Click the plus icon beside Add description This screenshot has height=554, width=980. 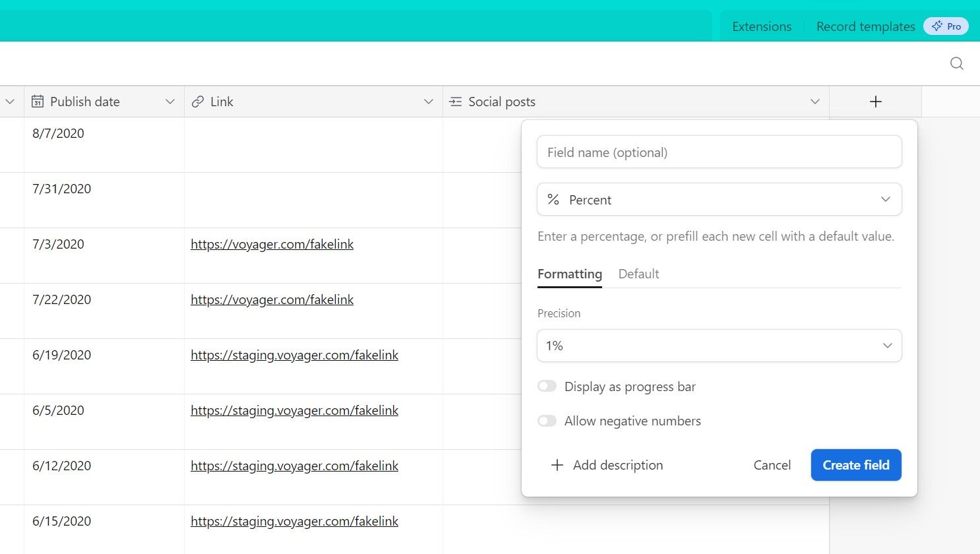tap(557, 465)
